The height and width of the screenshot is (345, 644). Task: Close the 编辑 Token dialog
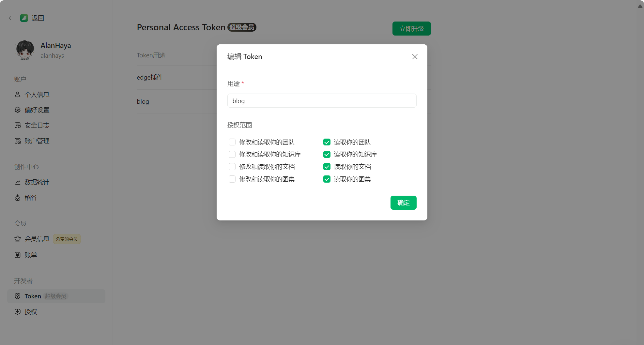(415, 57)
